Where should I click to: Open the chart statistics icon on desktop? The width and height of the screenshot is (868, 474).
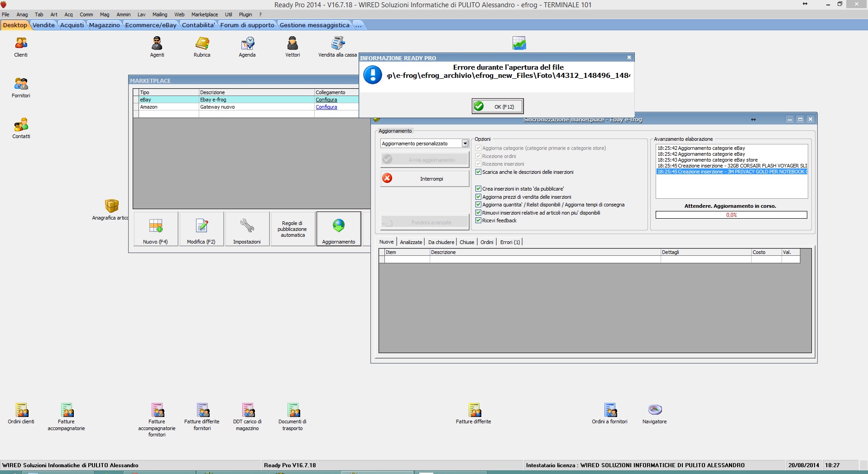coord(519,43)
